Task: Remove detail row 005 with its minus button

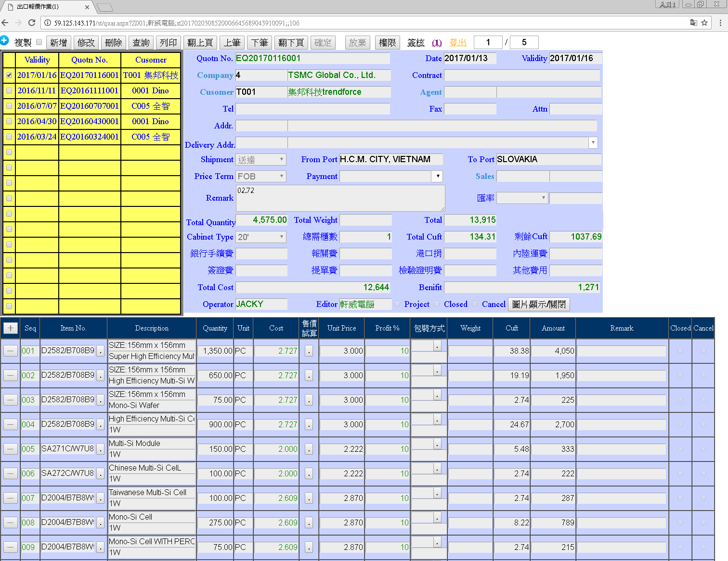Action: pyautogui.click(x=11, y=449)
